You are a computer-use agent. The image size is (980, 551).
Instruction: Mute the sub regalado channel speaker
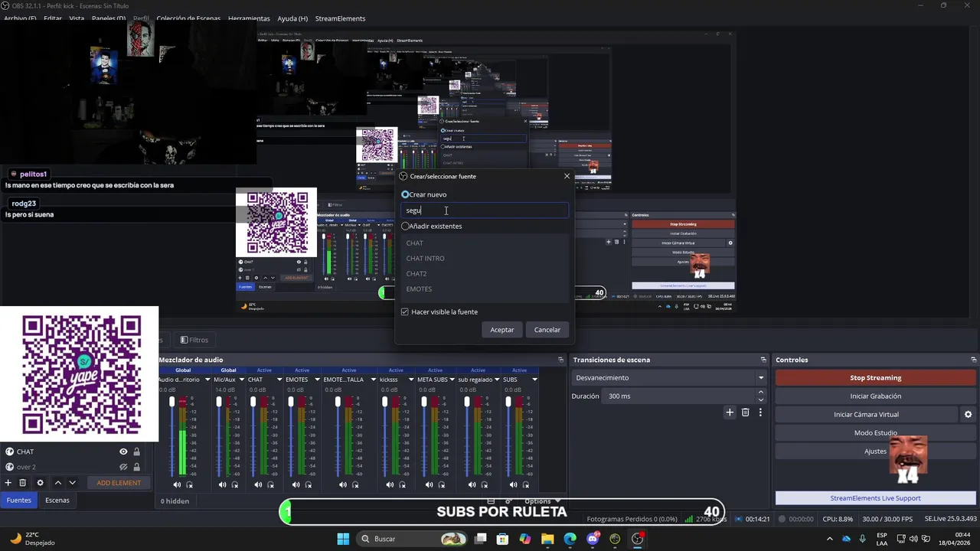point(471,484)
